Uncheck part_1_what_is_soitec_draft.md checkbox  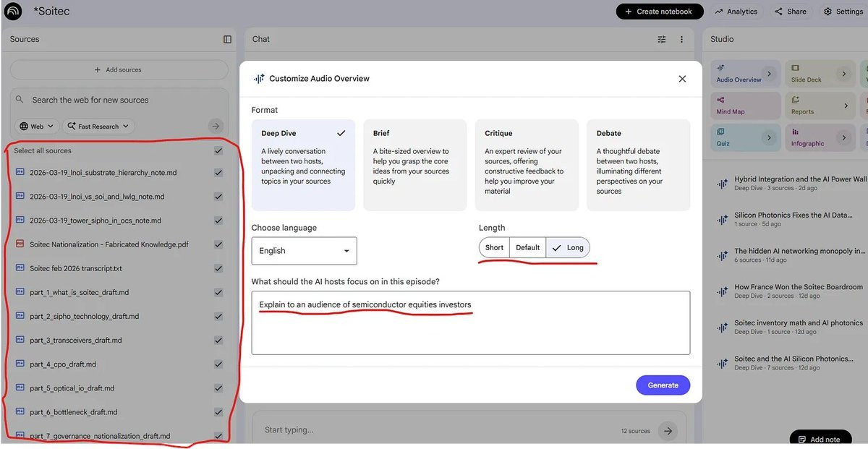click(218, 292)
